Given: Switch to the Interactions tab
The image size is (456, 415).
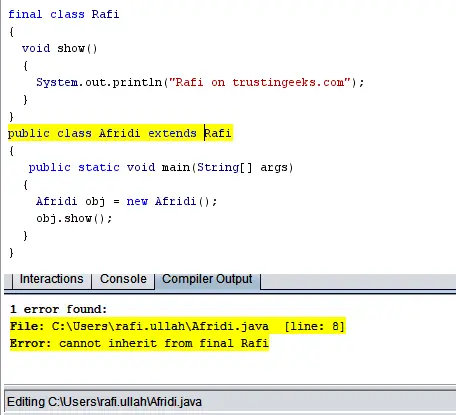Looking at the screenshot, I should pos(52,279).
